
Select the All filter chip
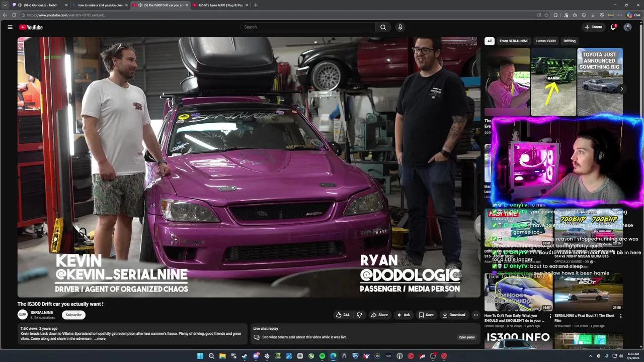coord(489,41)
